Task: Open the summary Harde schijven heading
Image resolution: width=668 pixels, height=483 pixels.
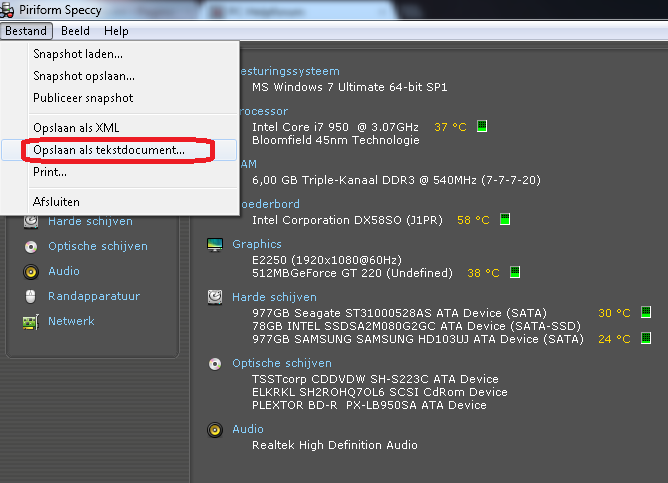Action: pos(274,297)
